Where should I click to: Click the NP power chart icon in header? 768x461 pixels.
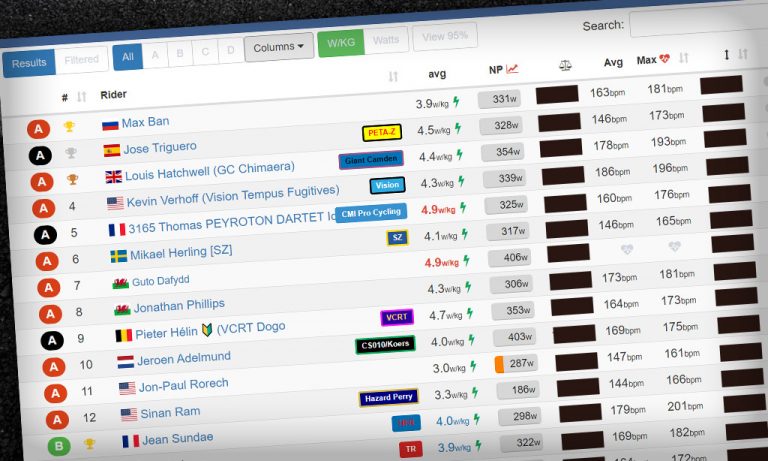[x=513, y=69]
